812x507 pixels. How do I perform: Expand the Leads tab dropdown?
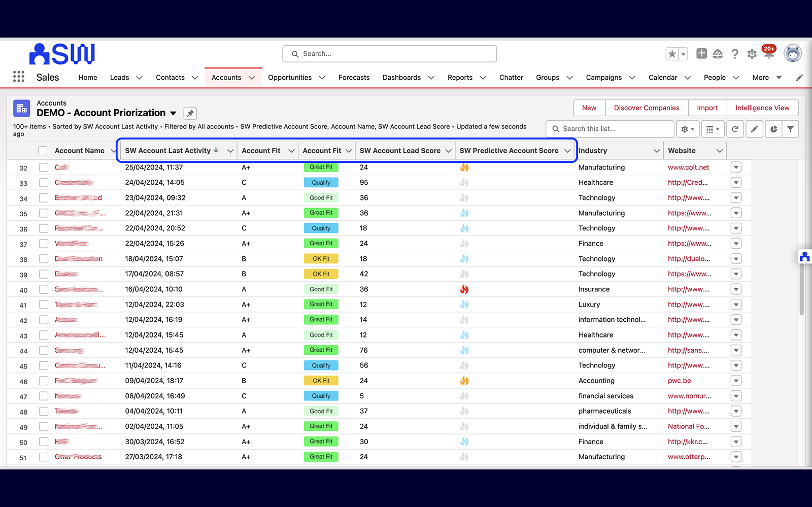point(139,78)
